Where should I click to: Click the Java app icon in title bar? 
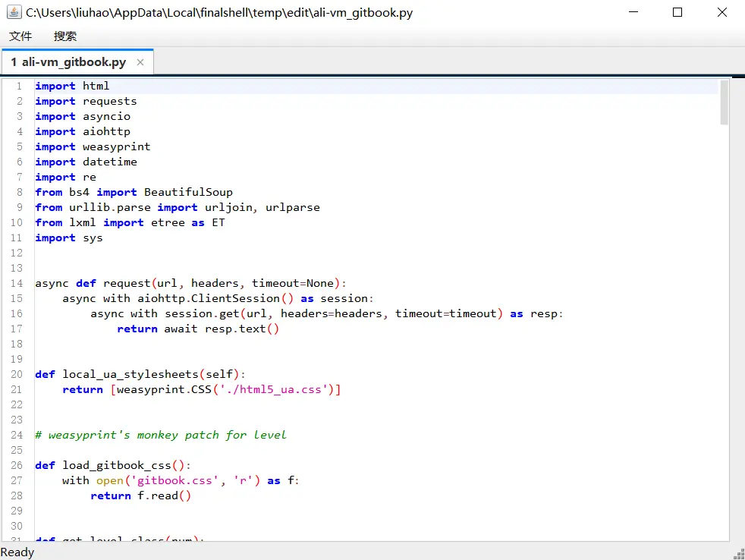coord(14,12)
